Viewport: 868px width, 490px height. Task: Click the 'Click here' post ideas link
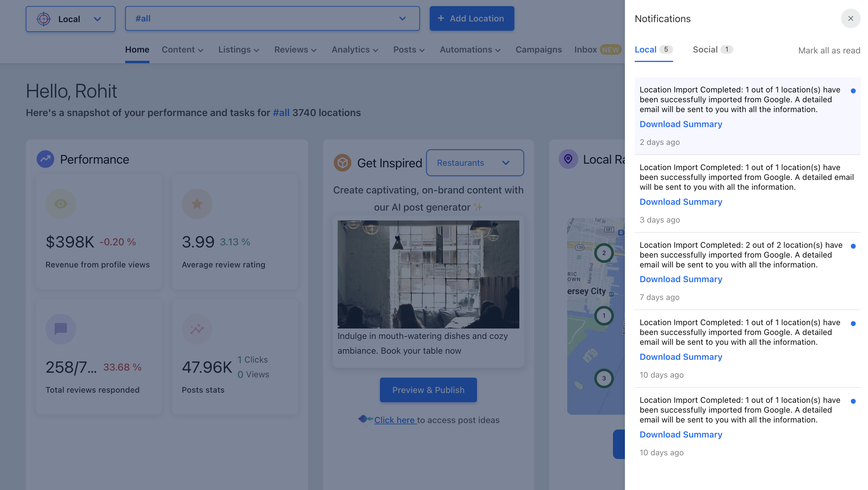click(395, 420)
